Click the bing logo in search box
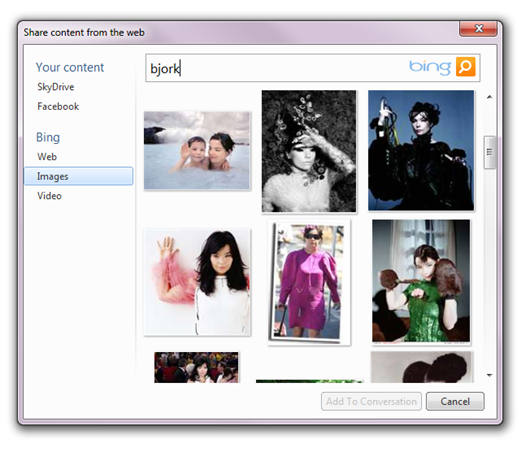The image size is (530, 461). tap(430, 67)
